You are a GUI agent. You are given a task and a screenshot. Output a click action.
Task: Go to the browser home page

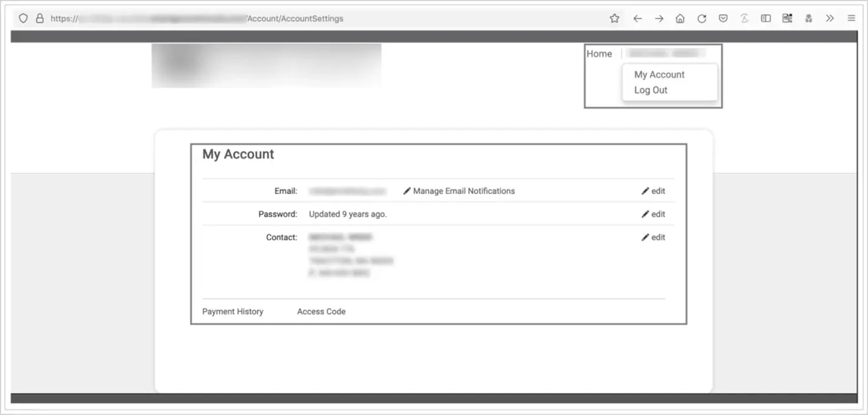680,18
